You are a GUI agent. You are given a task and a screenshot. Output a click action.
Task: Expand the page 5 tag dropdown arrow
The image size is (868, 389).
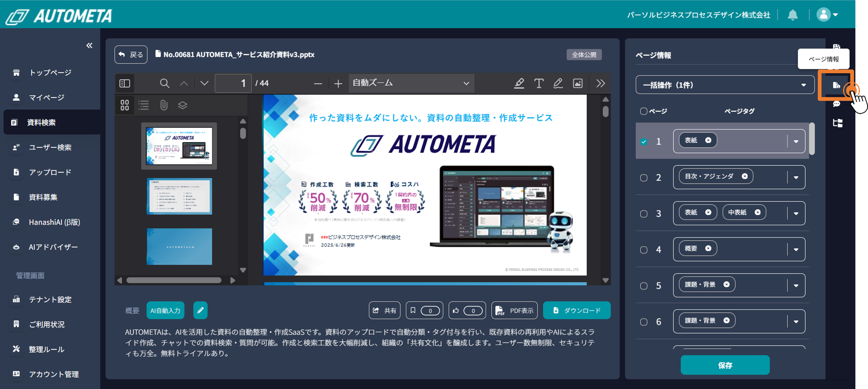tap(796, 285)
